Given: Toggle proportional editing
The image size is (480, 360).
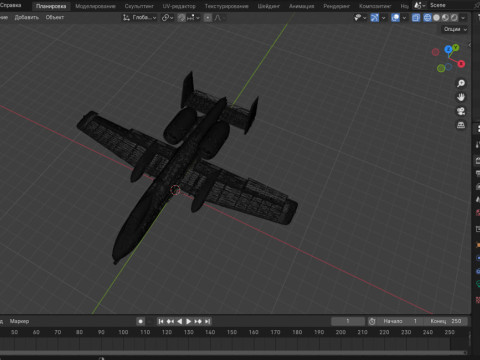Looking at the screenshot, I should 207,18.
